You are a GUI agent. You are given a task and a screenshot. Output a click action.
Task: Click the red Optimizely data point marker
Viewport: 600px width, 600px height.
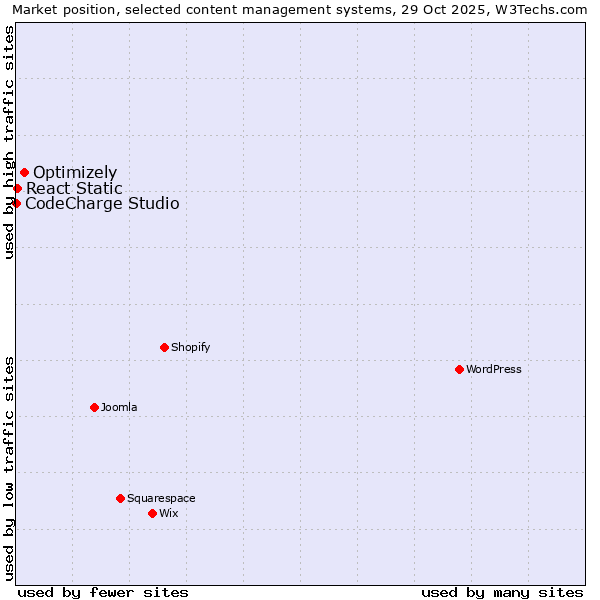tap(24, 172)
